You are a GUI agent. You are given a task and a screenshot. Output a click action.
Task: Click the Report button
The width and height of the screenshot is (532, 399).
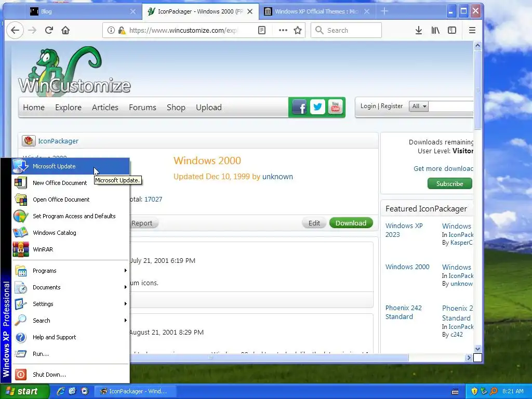click(x=142, y=223)
